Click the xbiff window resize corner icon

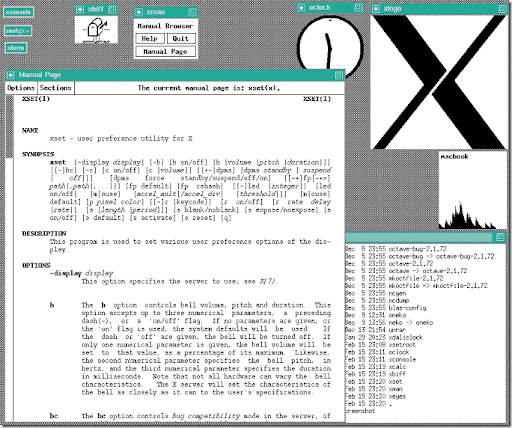[112, 9]
